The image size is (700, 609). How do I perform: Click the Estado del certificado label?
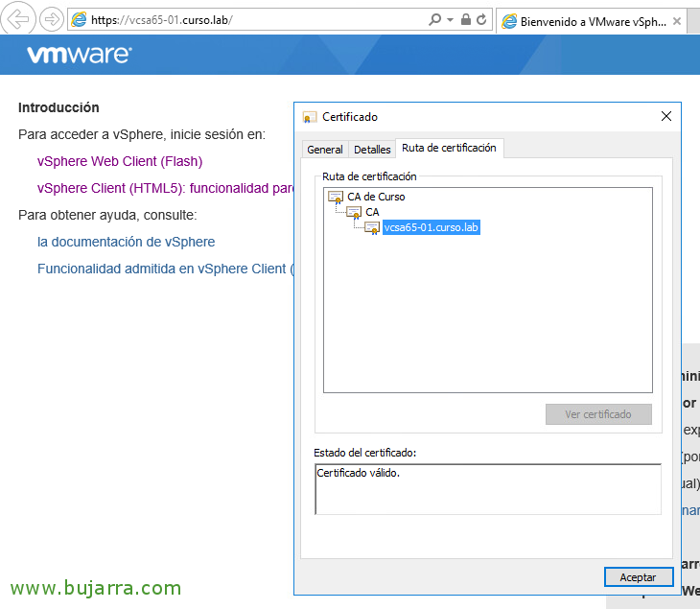pyautogui.click(x=364, y=453)
